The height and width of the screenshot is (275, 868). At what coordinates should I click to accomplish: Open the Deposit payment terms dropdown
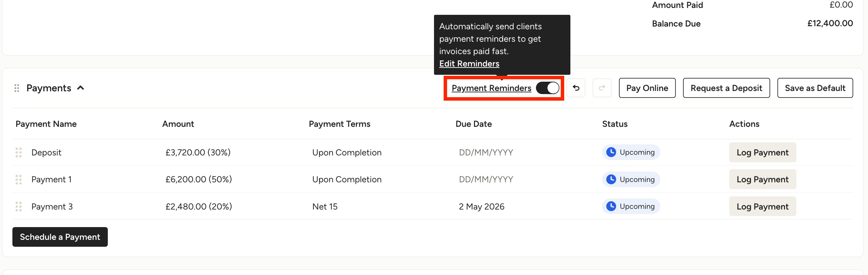[347, 152]
